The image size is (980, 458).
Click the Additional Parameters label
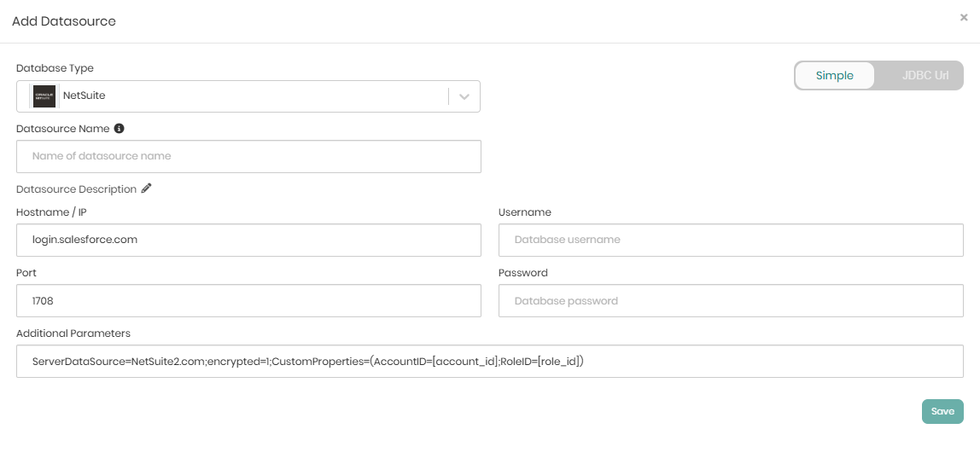tap(73, 333)
